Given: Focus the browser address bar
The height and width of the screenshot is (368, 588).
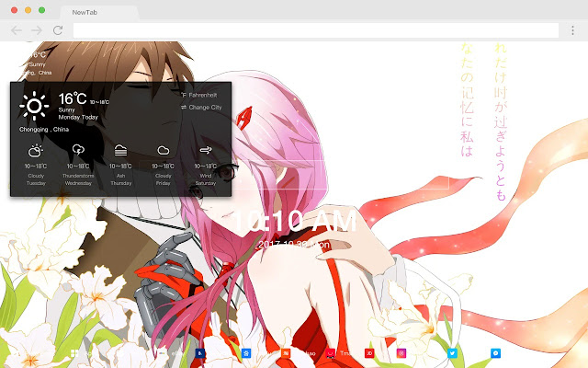Looking at the screenshot, I should pos(316,30).
